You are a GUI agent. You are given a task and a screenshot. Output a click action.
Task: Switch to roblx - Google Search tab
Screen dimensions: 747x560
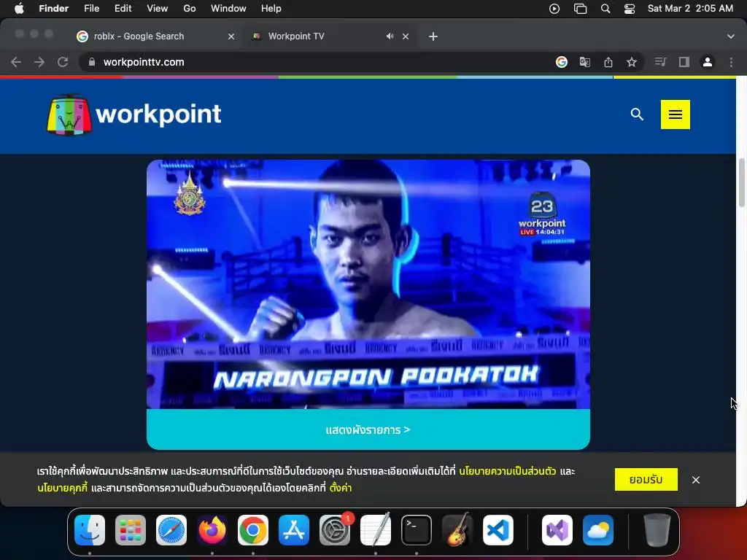click(139, 36)
